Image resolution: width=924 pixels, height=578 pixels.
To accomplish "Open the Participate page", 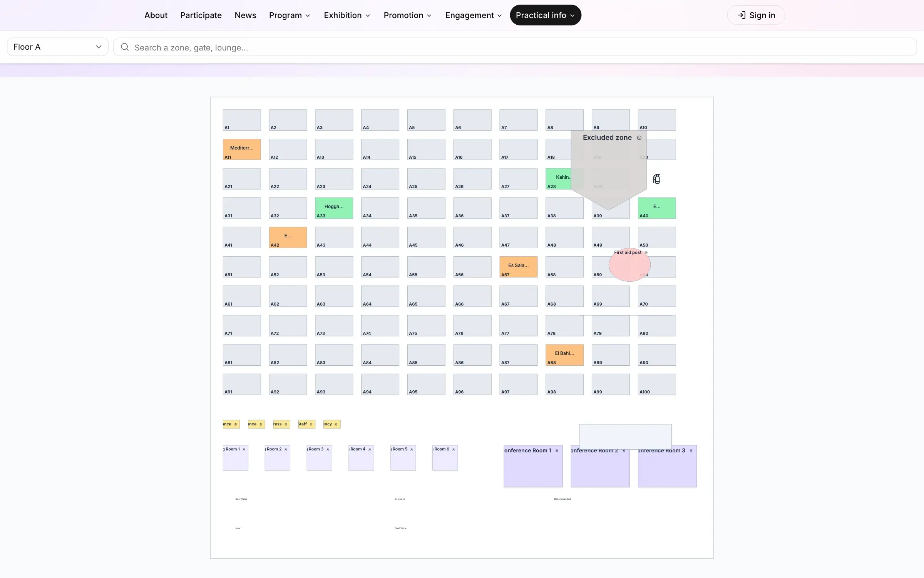I will point(201,15).
